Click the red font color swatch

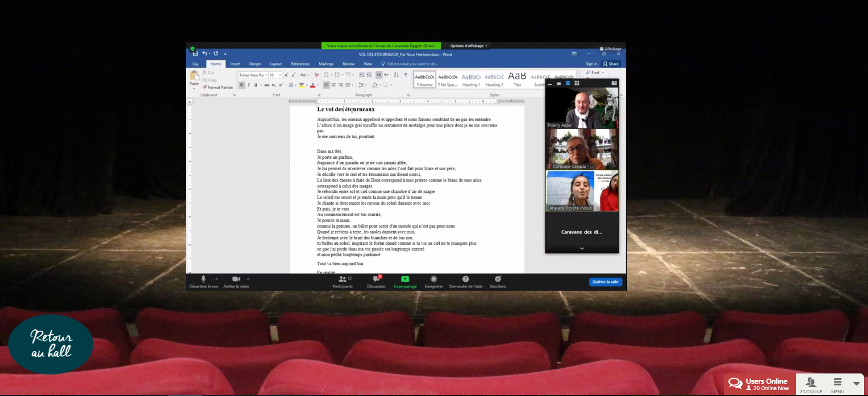point(312,85)
